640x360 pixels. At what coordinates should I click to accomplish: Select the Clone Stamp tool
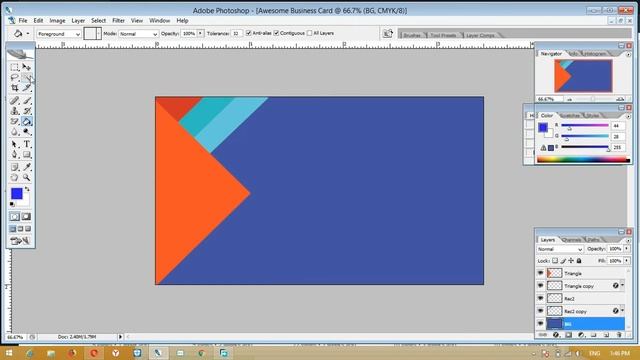tap(15, 111)
